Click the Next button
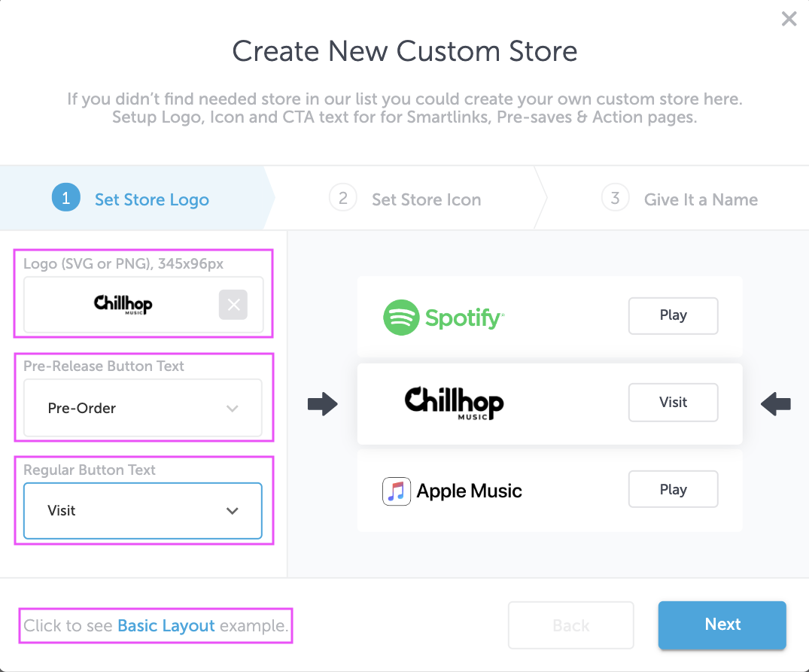 (722, 625)
